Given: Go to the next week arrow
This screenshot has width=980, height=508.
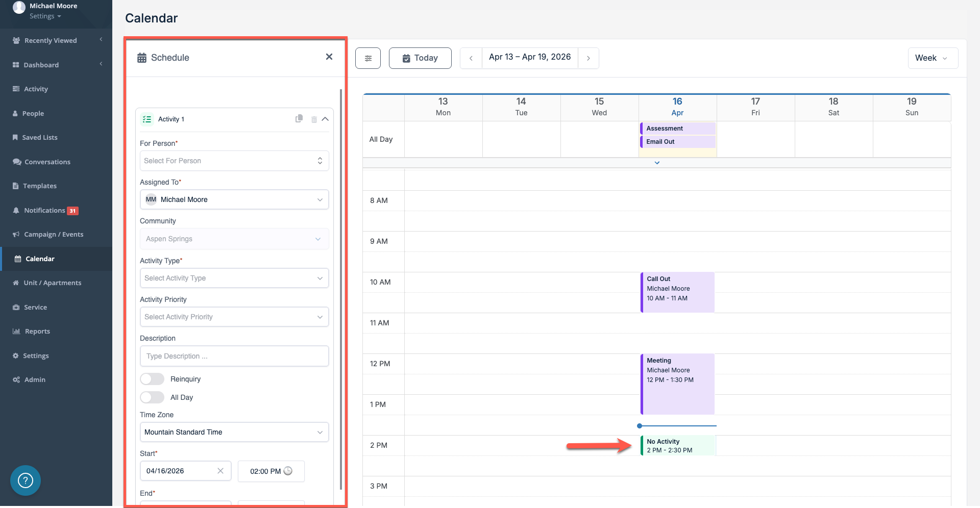Looking at the screenshot, I should tap(589, 58).
